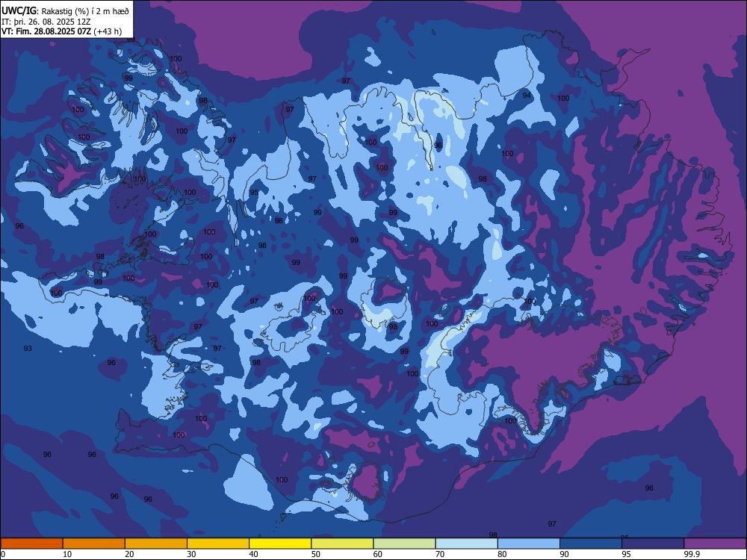Click the bright yellow 40–50 legend swatch

pyautogui.click(x=280, y=544)
